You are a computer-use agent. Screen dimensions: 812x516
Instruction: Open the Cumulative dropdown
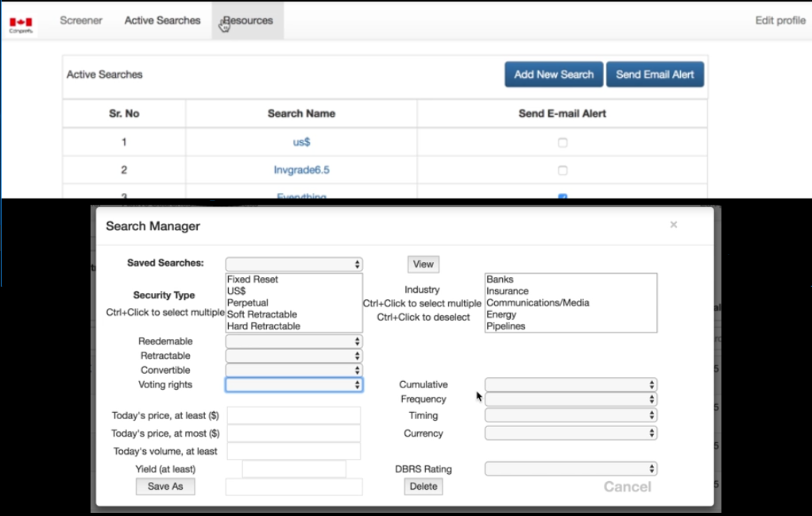click(570, 385)
